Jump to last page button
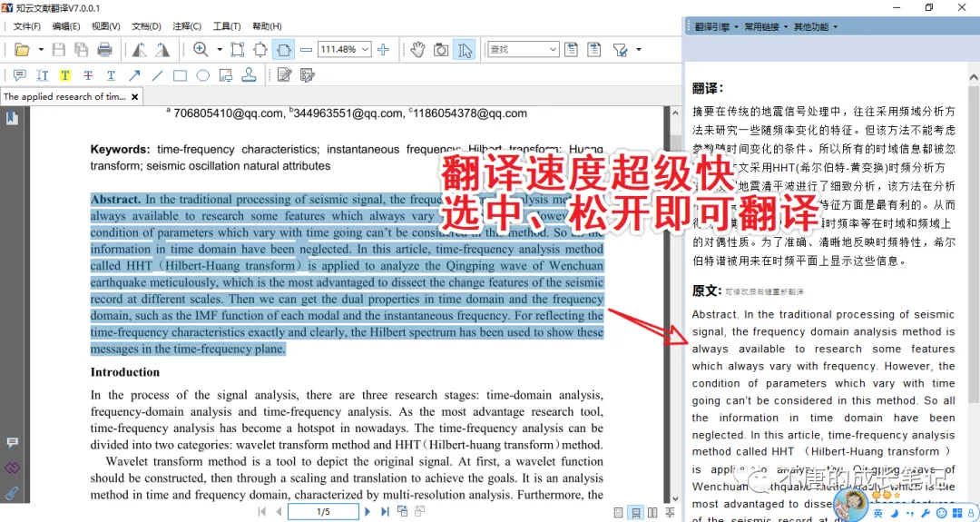The height and width of the screenshot is (522, 980). point(385,511)
